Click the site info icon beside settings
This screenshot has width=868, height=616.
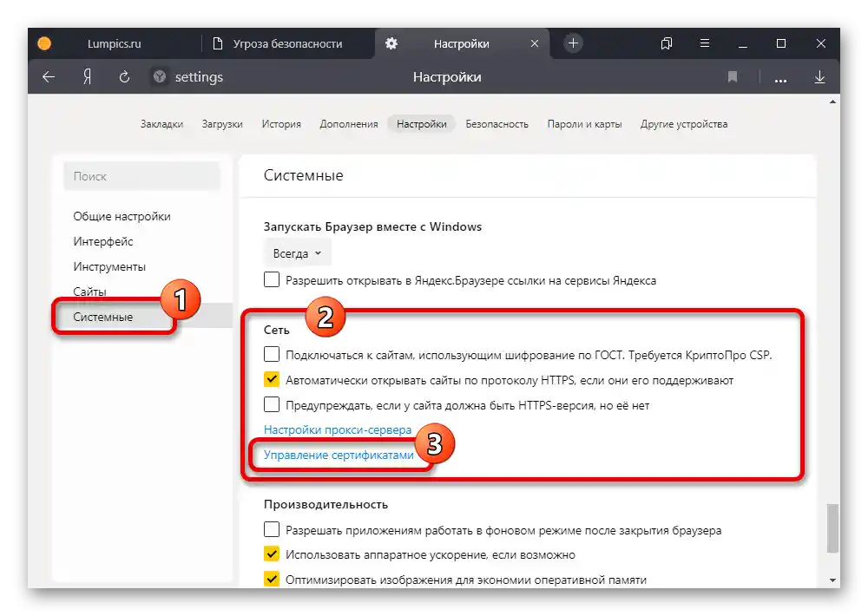pos(160,77)
